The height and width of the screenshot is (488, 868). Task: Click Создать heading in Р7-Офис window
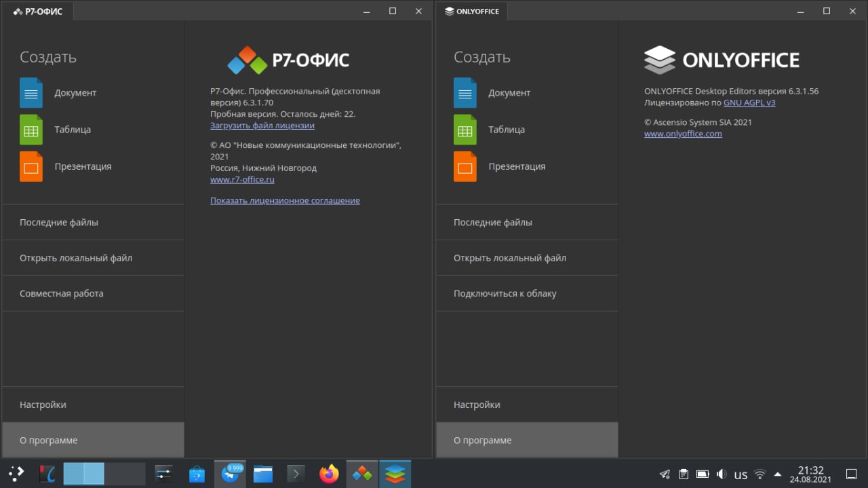[47, 57]
